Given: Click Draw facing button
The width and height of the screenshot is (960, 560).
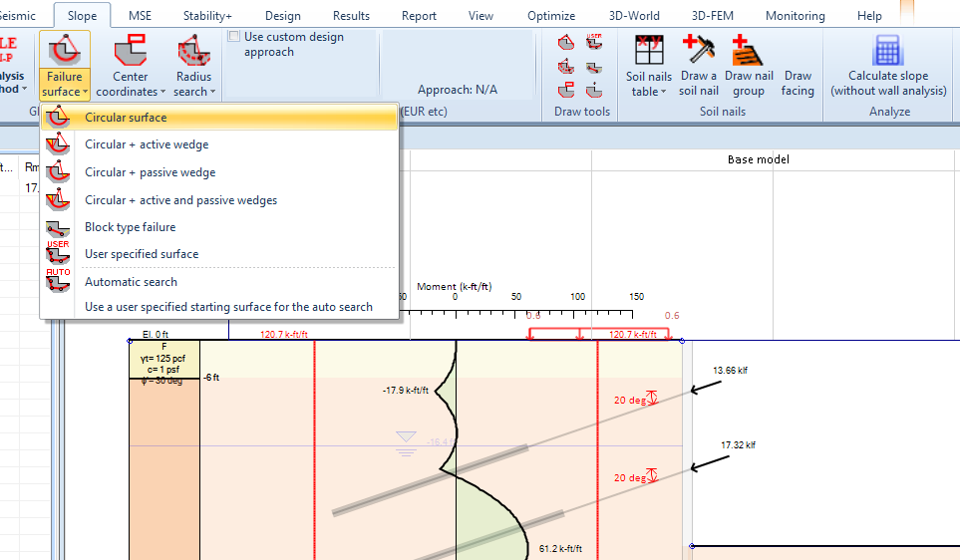Looking at the screenshot, I should pyautogui.click(x=798, y=84).
